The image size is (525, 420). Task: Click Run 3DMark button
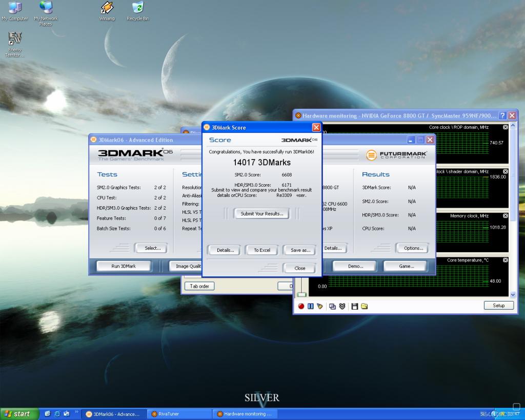pos(124,266)
